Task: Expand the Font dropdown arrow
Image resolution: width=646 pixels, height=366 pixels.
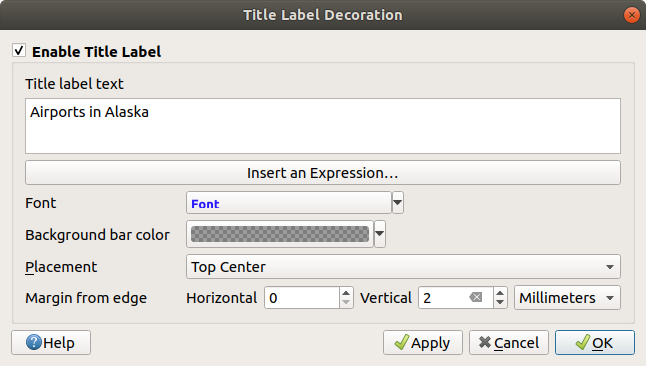Action: (x=398, y=203)
